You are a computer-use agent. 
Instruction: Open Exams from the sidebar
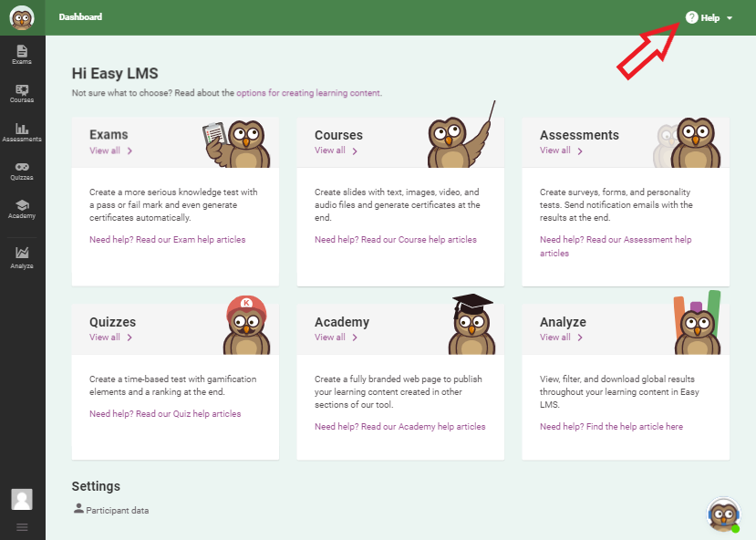click(x=22, y=55)
